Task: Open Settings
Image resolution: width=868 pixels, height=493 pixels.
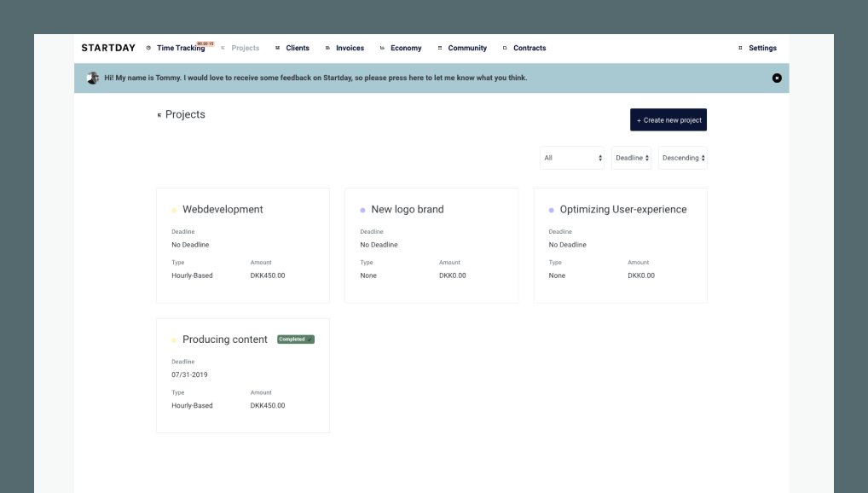Action: pos(762,49)
